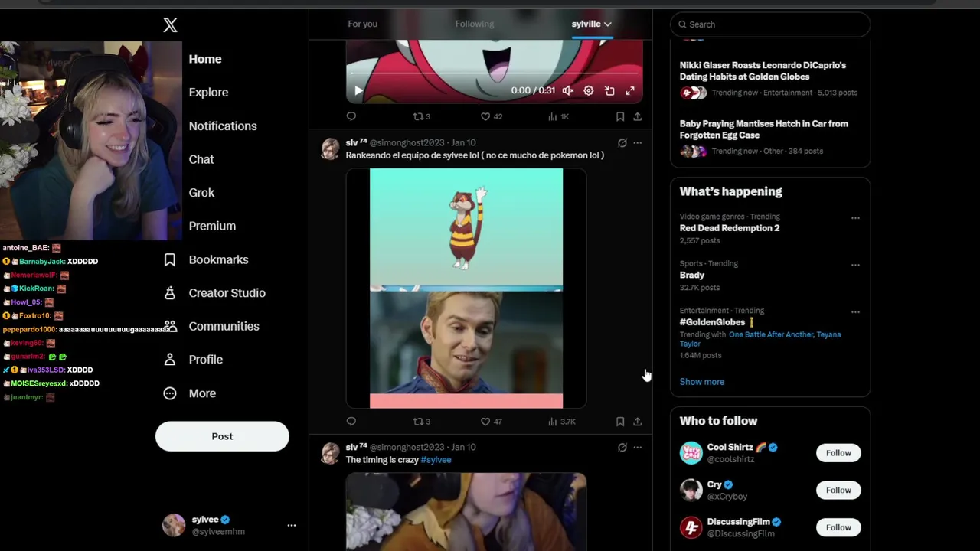Open Explore in sidebar
Viewport: 980px width, 551px height.
pyautogui.click(x=208, y=93)
